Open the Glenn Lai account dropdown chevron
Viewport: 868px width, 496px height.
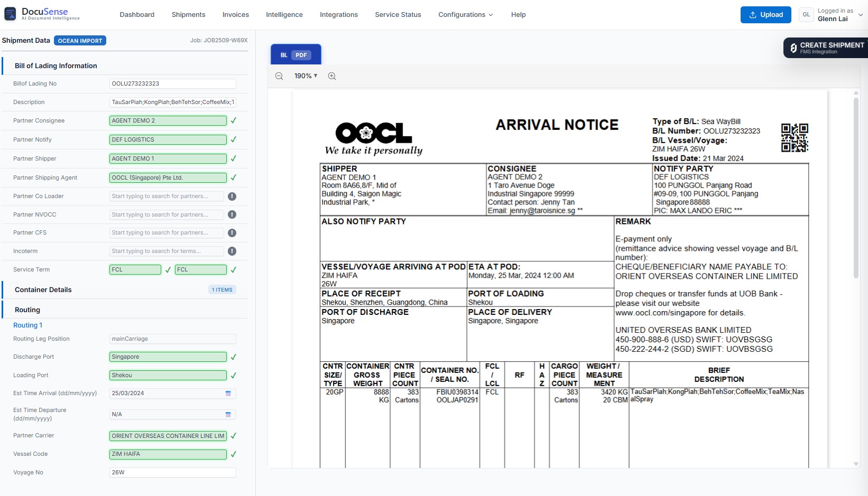(x=861, y=15)
